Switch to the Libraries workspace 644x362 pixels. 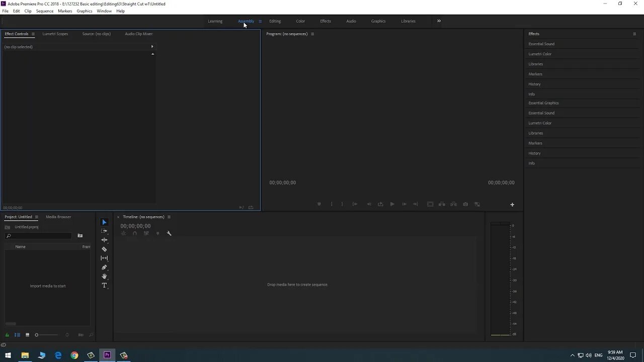(x=408, y=21)
